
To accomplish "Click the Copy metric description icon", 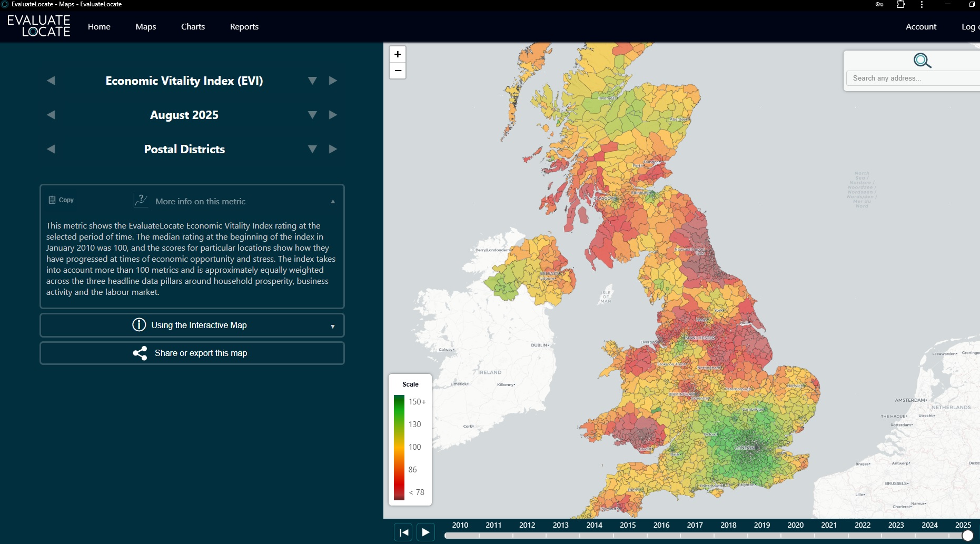I will pyautogui.click(x=52, y=200).
